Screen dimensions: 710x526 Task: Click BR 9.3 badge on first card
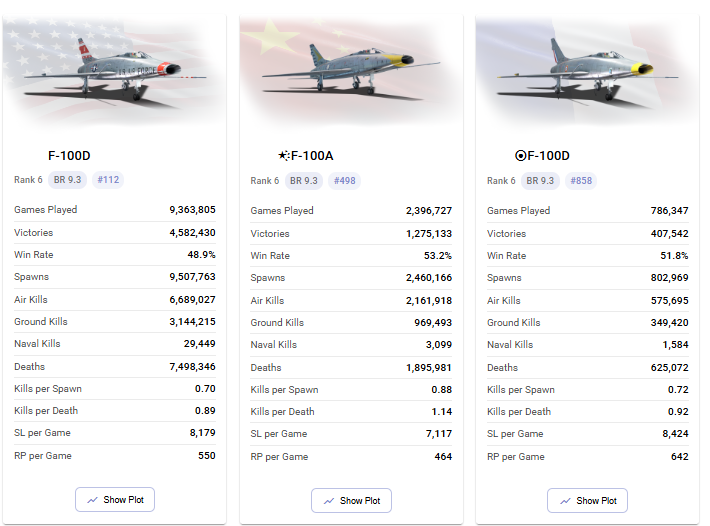[67, 180]
